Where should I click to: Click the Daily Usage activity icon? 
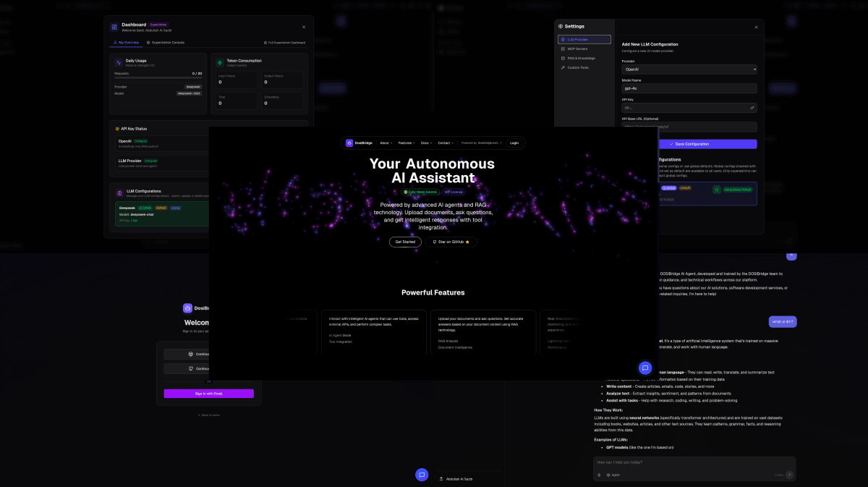click(x=119, y=62)
